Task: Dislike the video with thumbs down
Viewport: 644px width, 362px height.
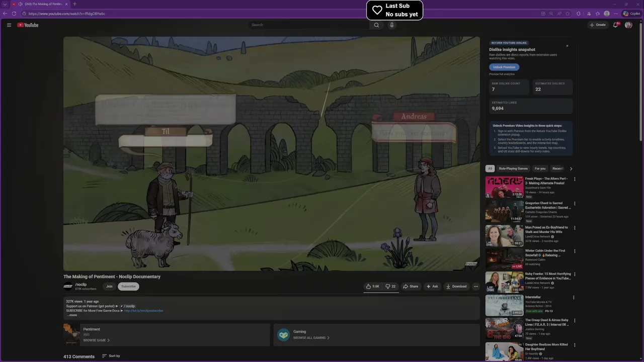Action: click(390, 287)
